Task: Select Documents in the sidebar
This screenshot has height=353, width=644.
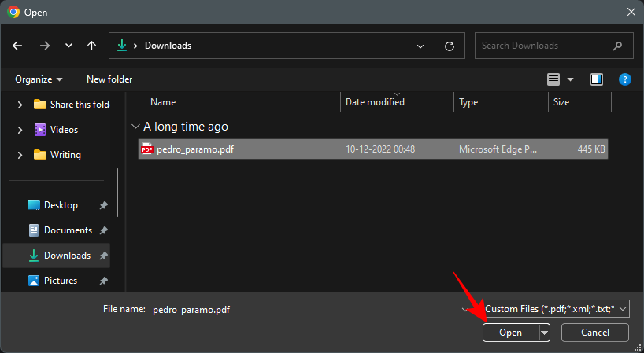Action: coord(68,230)
